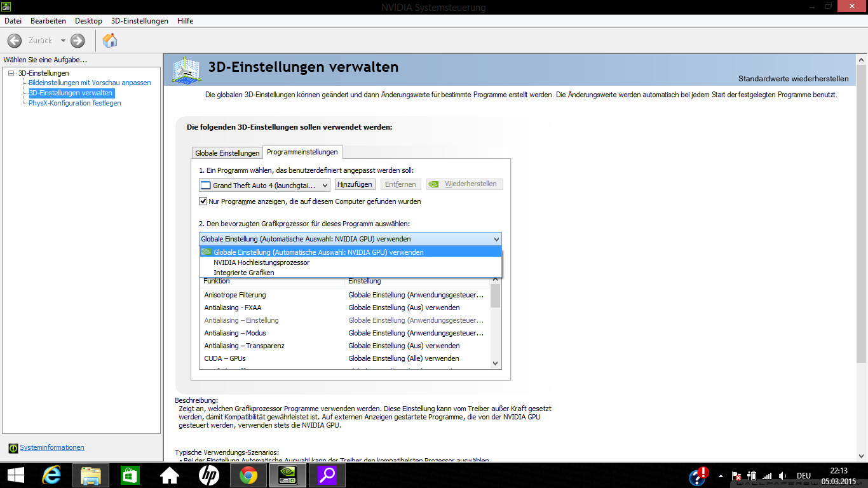Choose Globale Einstellung (Automatische Auswahl) option
Image resolution: width=868 pixels, height=488 pixels.
[x=351, y=252]
